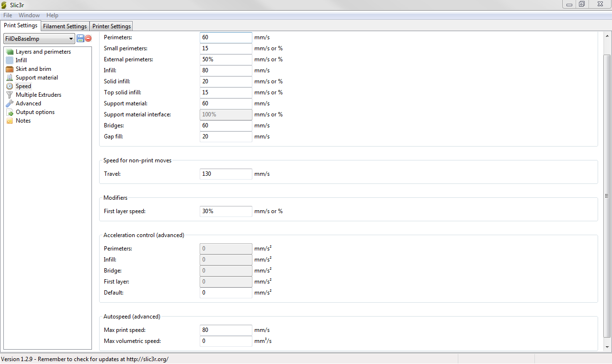Click the Slic3r app icon in title bar
The image size is (612, 364).
pyautogui.click(x=4, y=5)
